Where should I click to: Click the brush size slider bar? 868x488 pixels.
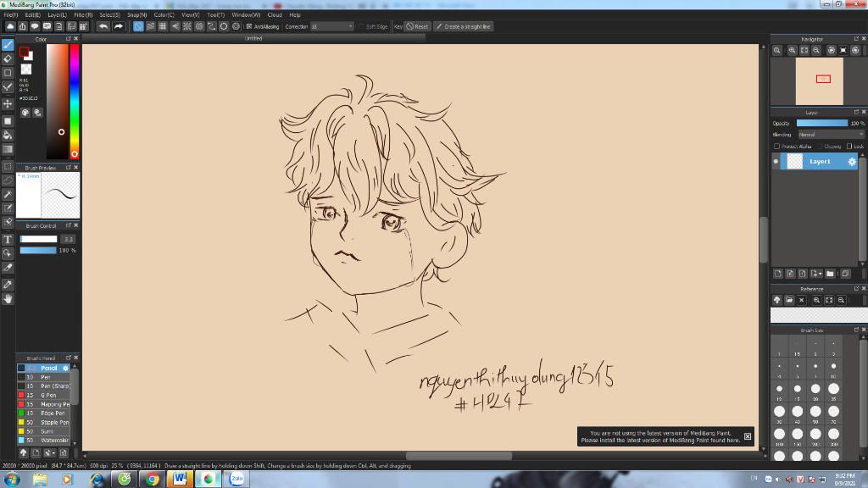pos(39,239)
